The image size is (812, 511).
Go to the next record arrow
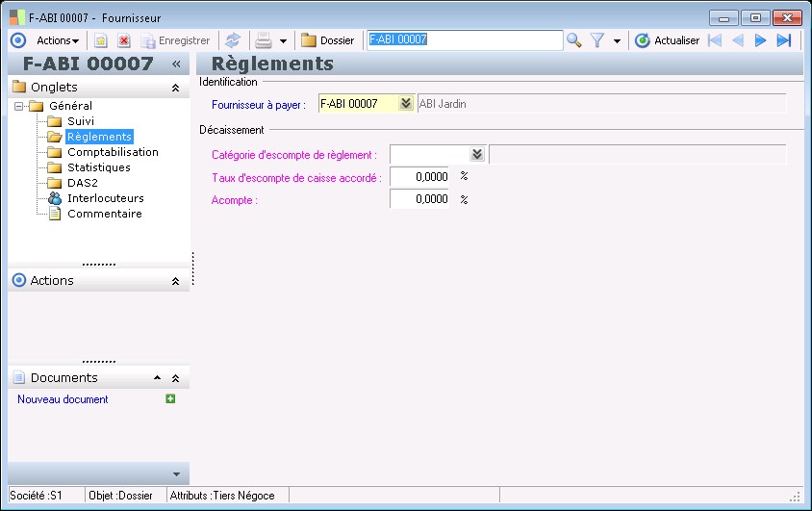760,40
